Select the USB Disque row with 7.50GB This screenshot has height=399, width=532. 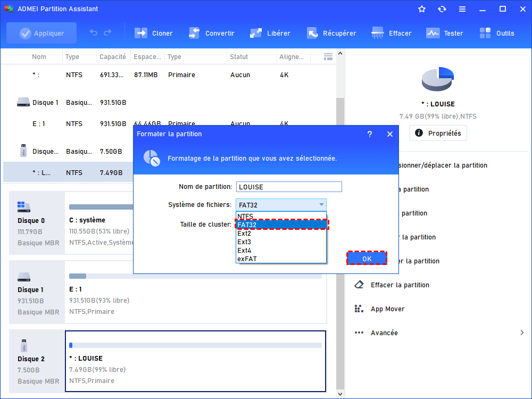(68, 151)
